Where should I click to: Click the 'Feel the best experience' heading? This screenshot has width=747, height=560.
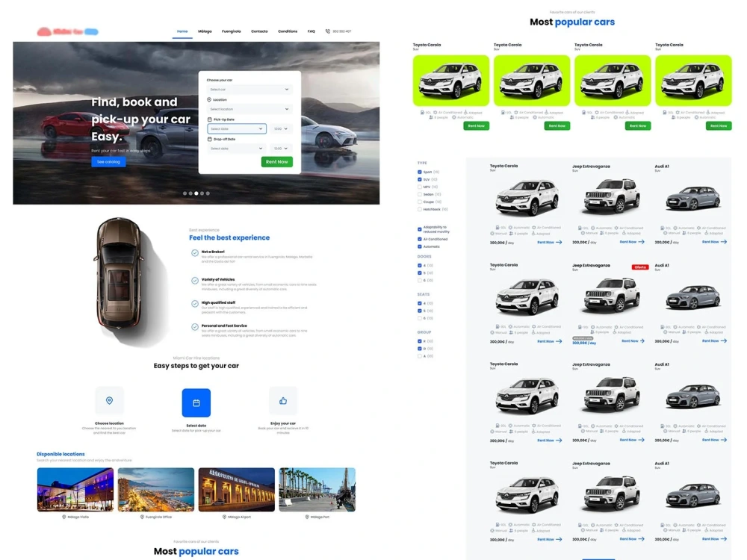coord(229,237)
